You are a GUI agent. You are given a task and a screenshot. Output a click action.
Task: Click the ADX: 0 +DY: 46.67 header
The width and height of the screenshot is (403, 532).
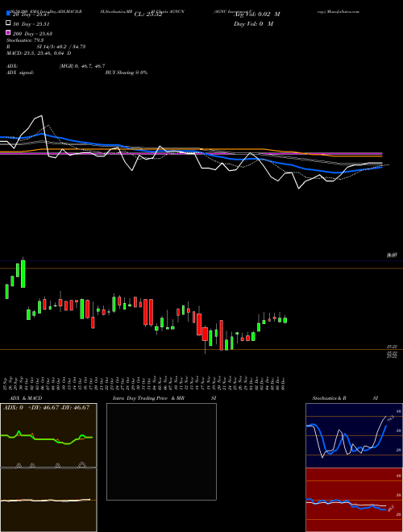click(47, 407)
